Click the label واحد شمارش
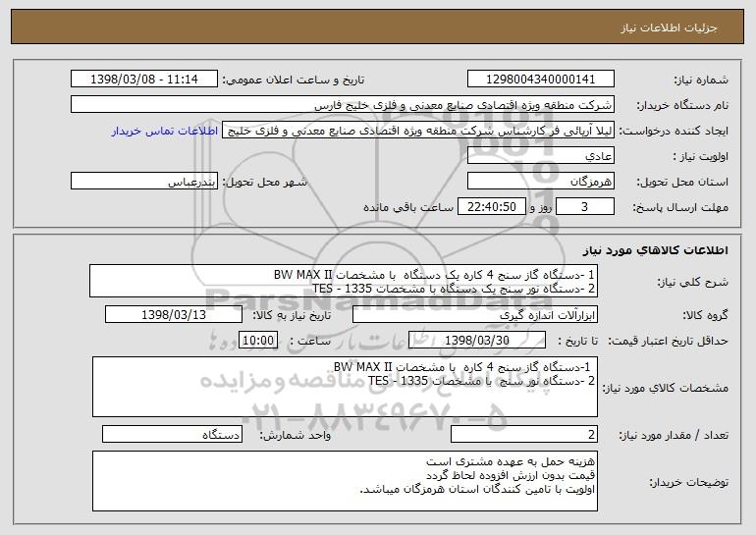Image resolution: width=756 pixels, height=535 pixels. coord(296,435)
